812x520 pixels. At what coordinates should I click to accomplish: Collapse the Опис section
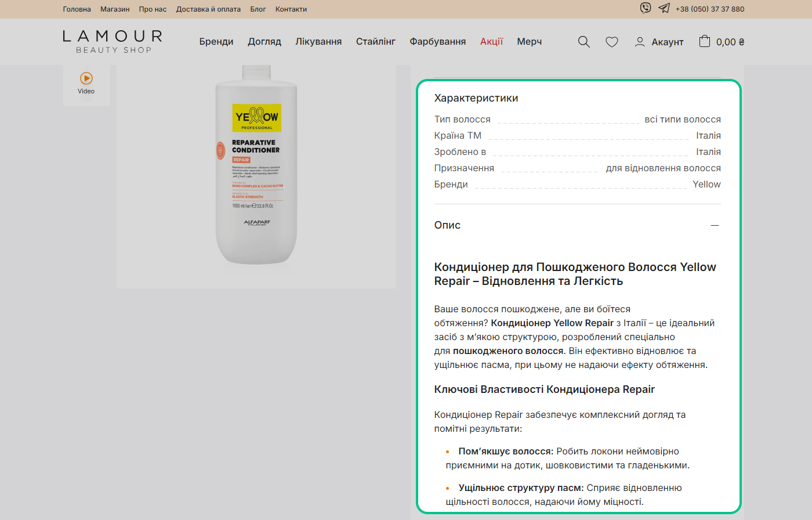[x=715, y=225]
